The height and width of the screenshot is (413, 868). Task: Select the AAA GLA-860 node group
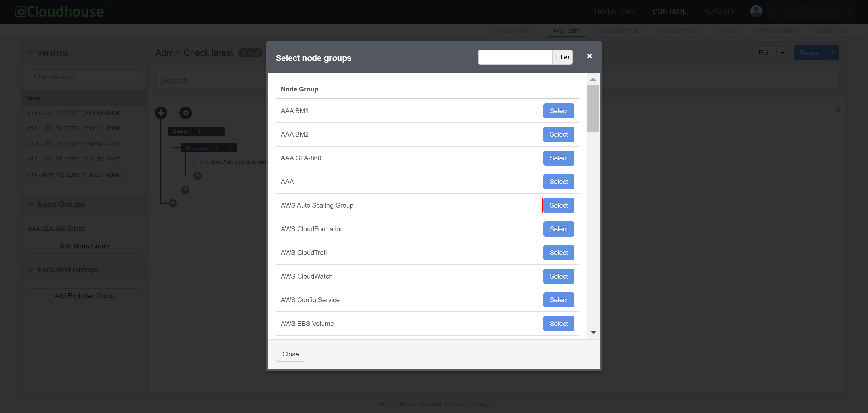point(558,158)
